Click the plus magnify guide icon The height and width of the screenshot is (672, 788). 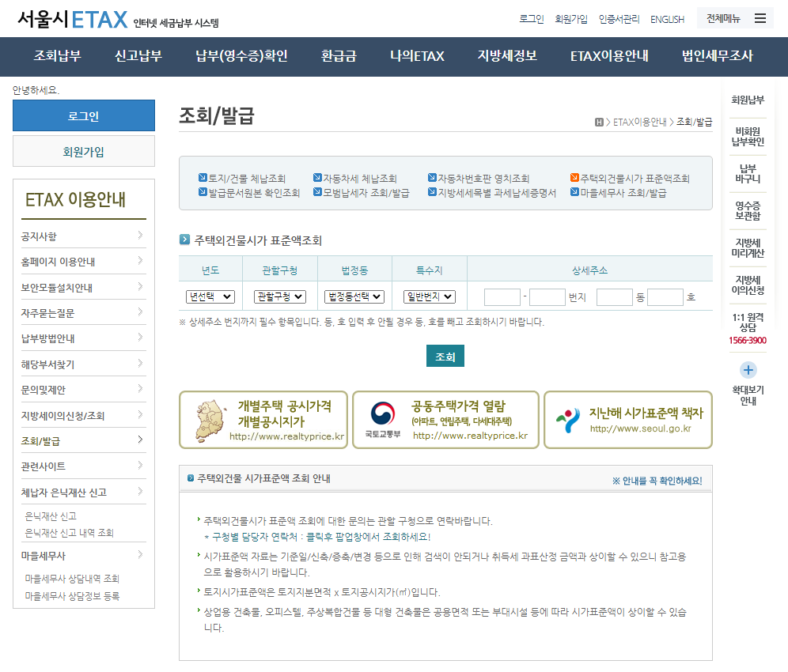748,370
